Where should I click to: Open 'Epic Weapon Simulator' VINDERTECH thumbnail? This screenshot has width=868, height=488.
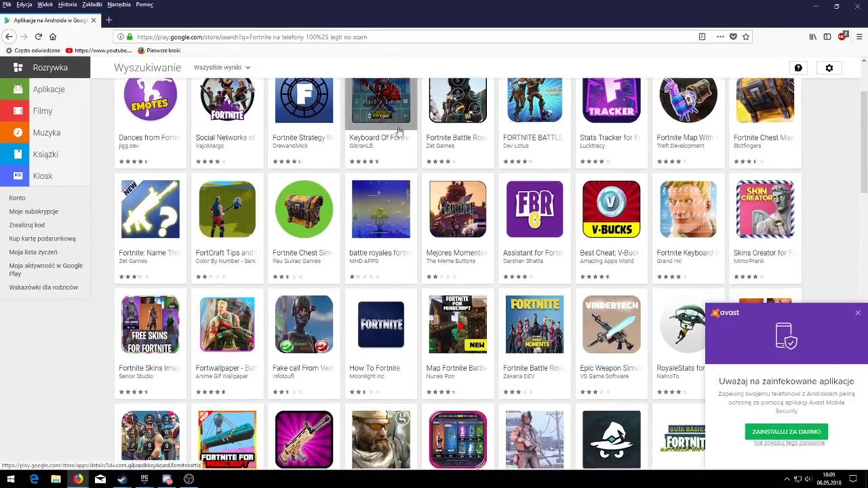[611, 324]
